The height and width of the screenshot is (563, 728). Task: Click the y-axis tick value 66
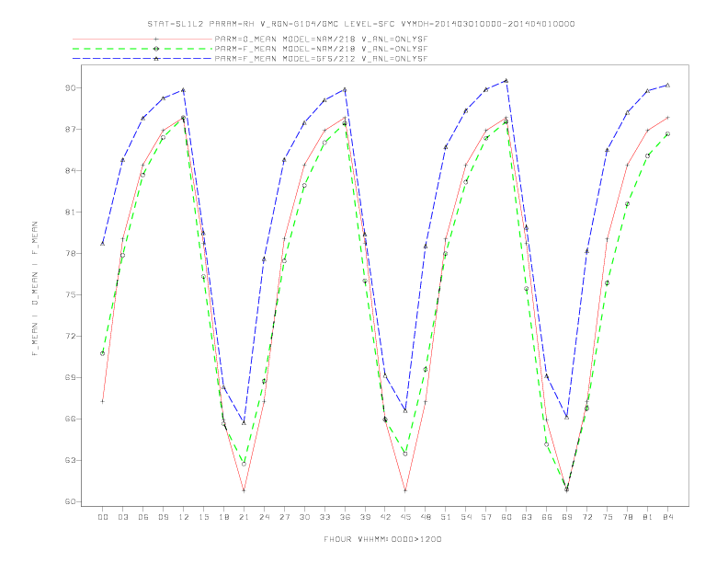(70, 419)
